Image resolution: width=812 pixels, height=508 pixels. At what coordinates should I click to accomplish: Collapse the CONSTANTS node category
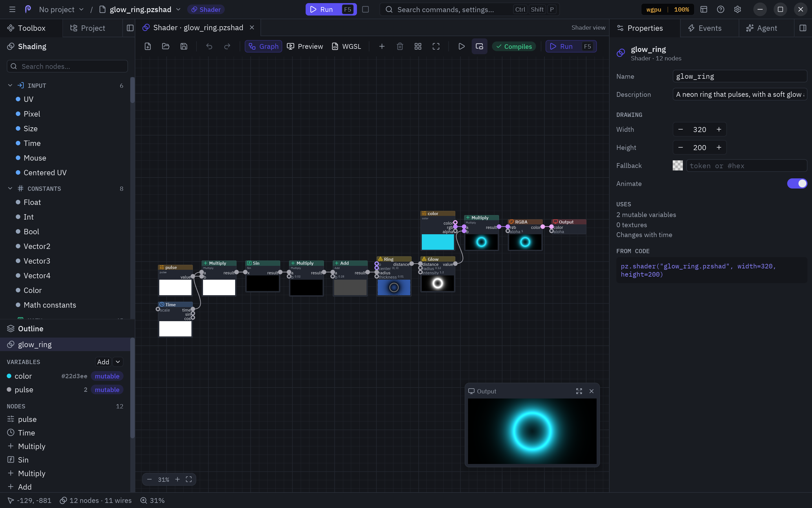10,189
